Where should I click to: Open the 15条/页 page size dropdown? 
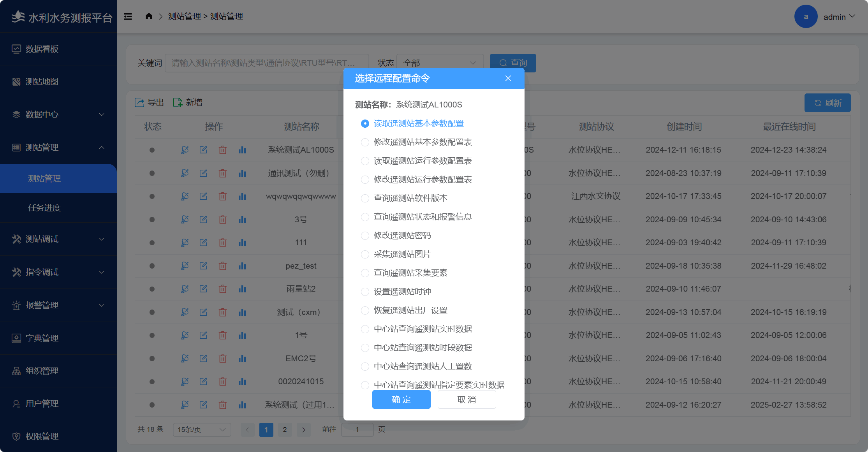(x=202, y=429)
